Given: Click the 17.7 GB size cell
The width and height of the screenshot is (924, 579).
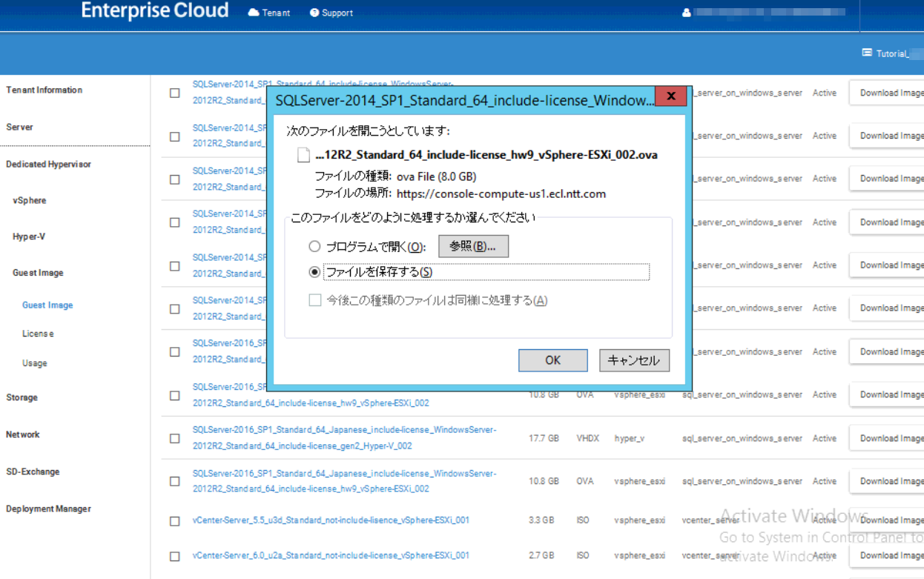Looking at the screenshot, I should (x=544, y=439).
